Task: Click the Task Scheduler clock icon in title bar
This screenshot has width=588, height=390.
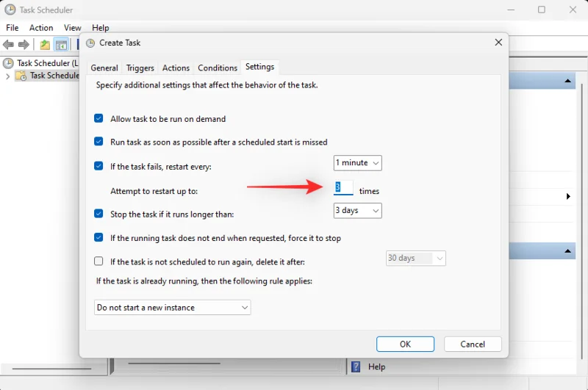Action: point(10,10)
